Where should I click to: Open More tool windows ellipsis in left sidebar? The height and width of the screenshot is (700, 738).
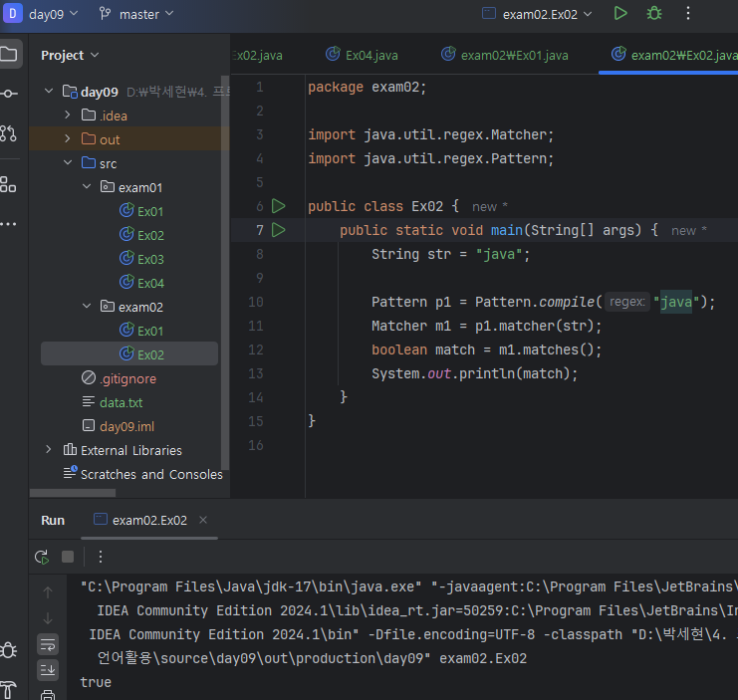pos(9,223)
